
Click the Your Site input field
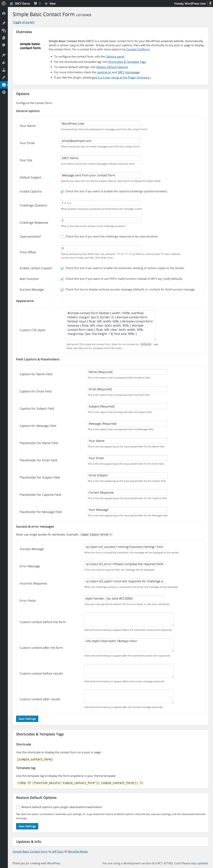[x=101, y=158]
